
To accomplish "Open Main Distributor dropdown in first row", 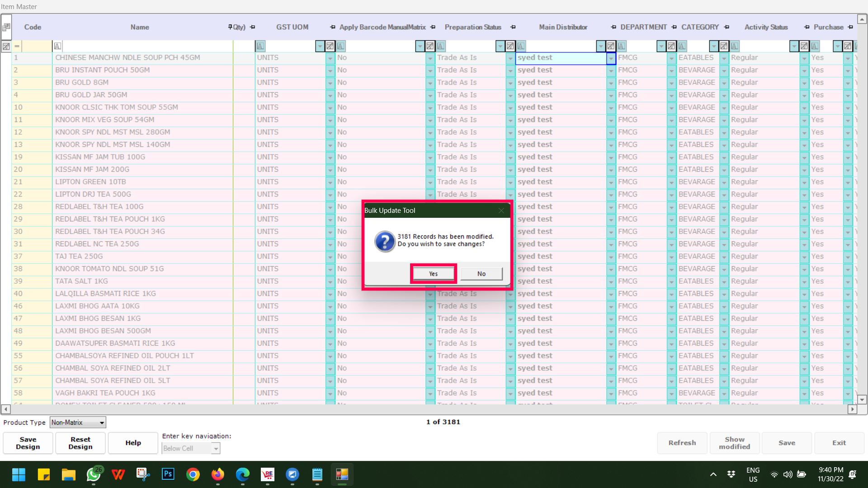I will tap(611, 58).
